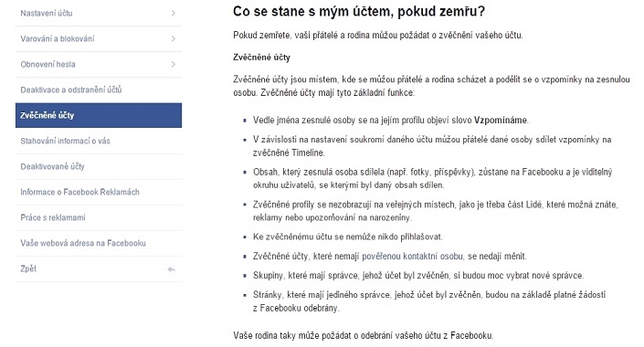The height and width of the screenshot is (347, 644).
Task: Open Varování a blokování section
Action: pyautogui.click(x=99, y=38)
